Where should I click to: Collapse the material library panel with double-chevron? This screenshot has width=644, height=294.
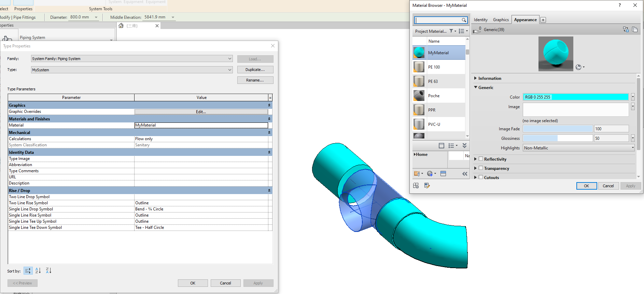pyautogui.click(x=465, y=174)
